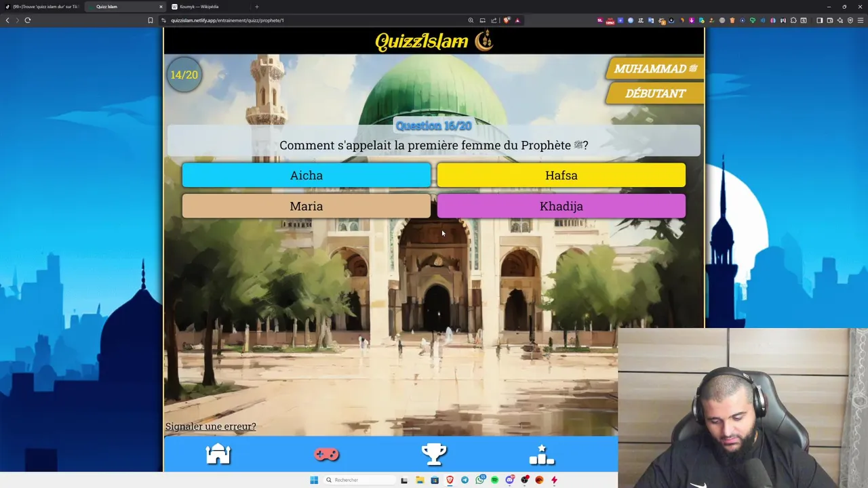Open the Brave VPN shield icon

[850, 20]
